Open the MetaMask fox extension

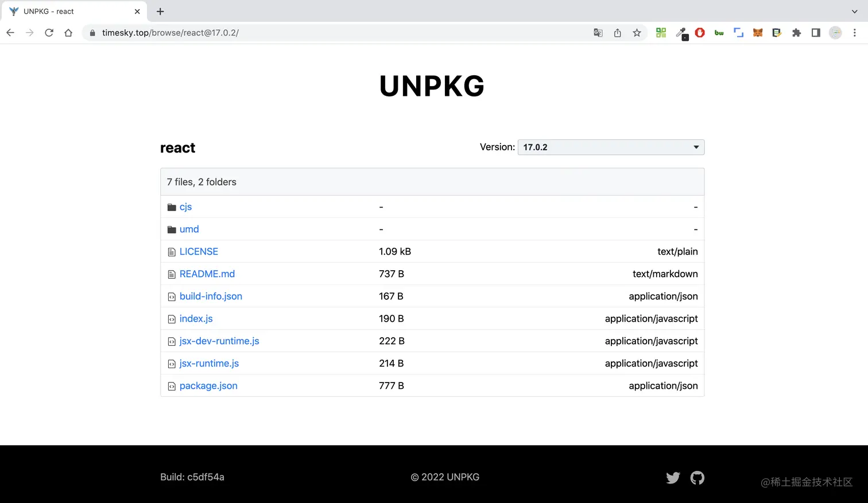pos(758,33)
